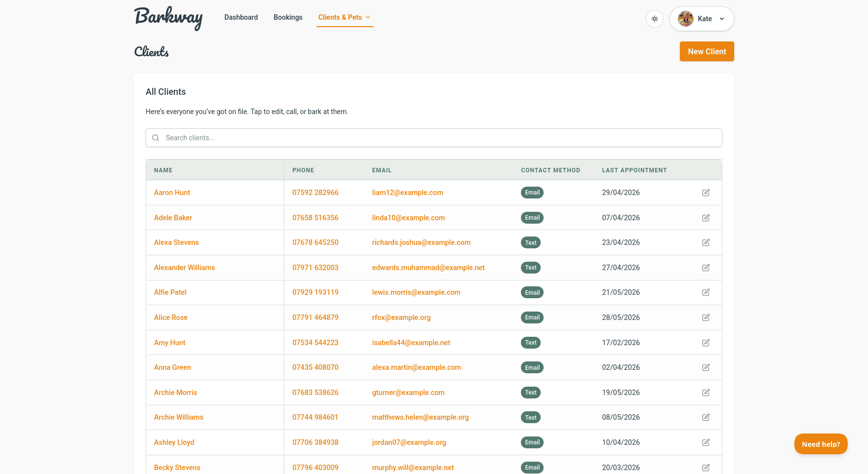The width and height of the screenshot is (868, 474).
Task: Open Alexander Williams client profile
Action: coord(184,268)
